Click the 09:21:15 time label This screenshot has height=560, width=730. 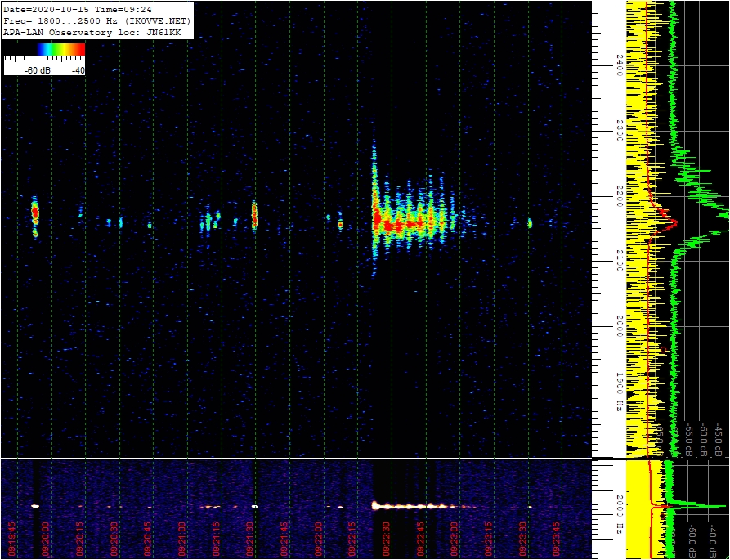(216, 538)
